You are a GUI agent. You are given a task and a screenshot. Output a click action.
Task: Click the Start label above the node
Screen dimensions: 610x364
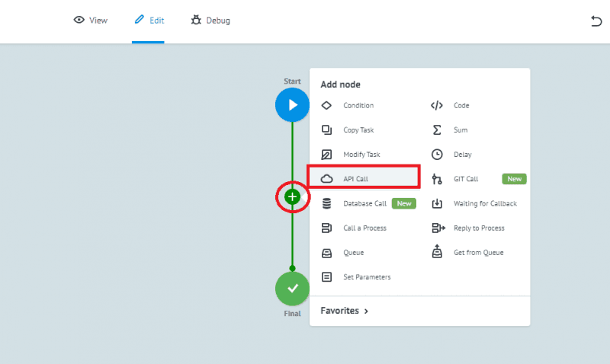[292, 81]
